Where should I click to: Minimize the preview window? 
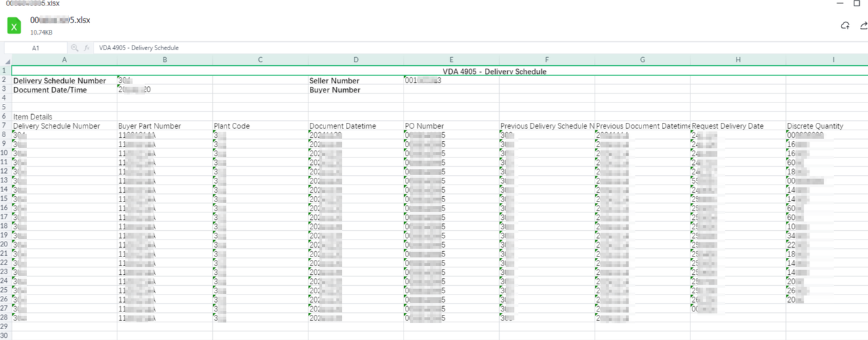pos(838,3)
